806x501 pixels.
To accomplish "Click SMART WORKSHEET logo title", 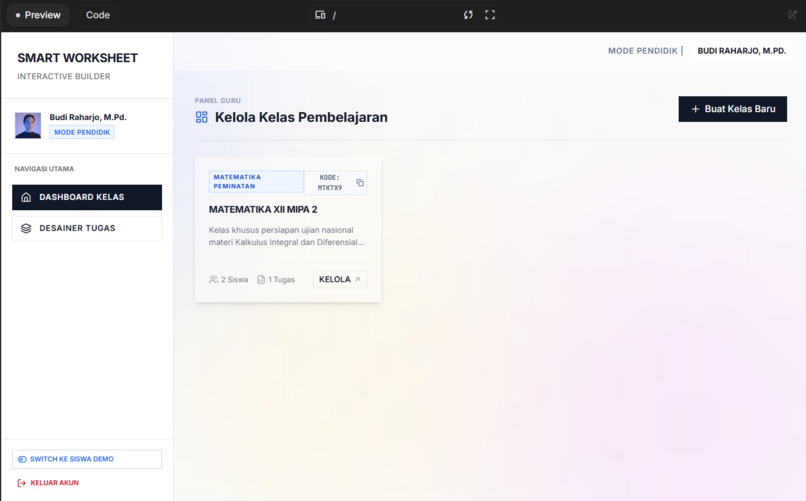I will click(78, 58).
